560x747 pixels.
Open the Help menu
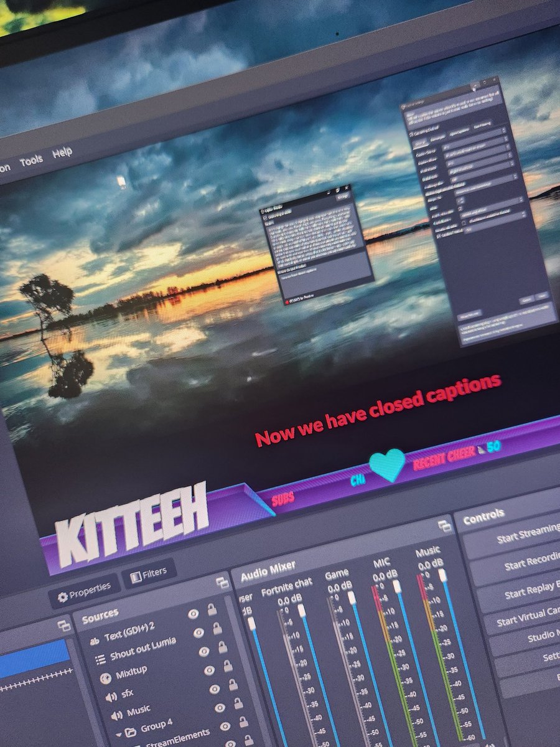[62, 152]
